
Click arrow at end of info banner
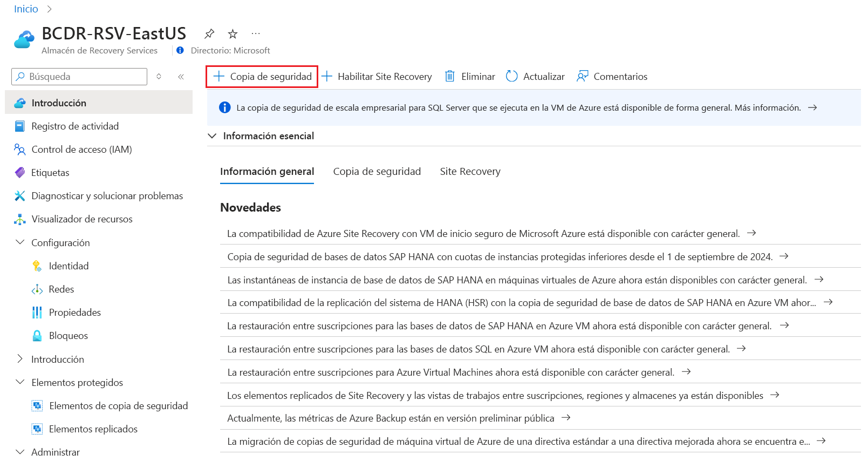click(x=812, y=107)
